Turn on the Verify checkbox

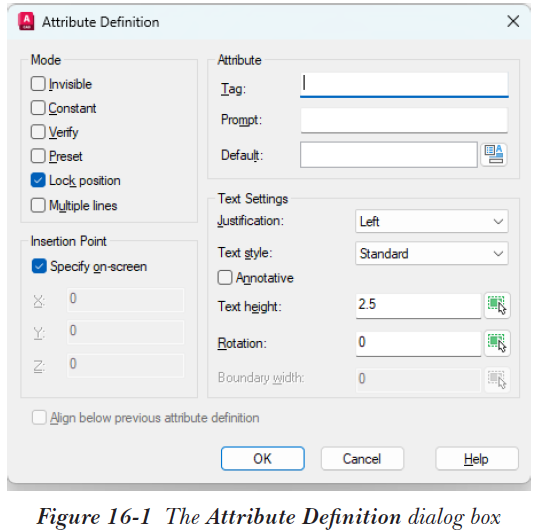[x=38, y=132]
